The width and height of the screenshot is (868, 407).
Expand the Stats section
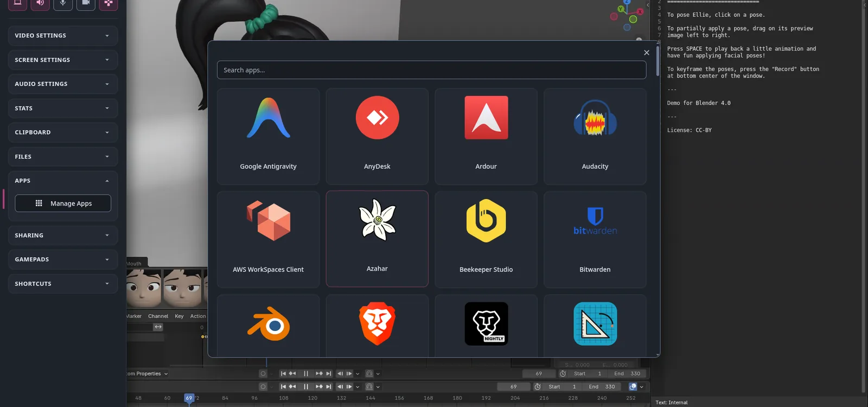63,108
